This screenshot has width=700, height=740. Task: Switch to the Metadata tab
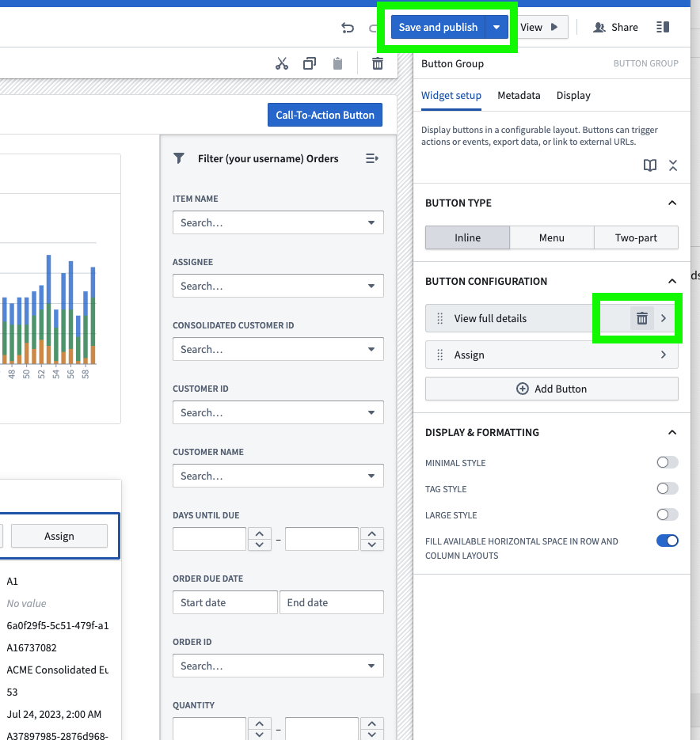pyautogui.click(x=519, y=95)
